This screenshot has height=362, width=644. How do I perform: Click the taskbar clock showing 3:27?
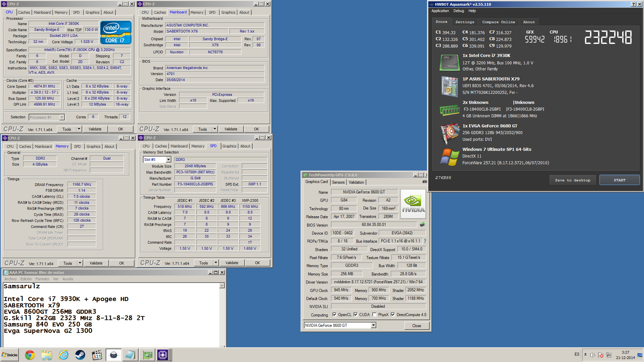click(625, 353)
